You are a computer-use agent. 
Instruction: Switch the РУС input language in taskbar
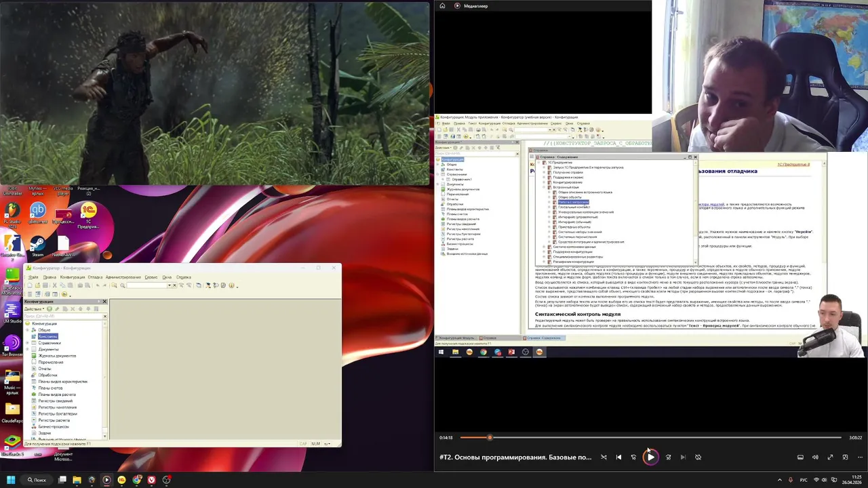(x=804, y=480)
